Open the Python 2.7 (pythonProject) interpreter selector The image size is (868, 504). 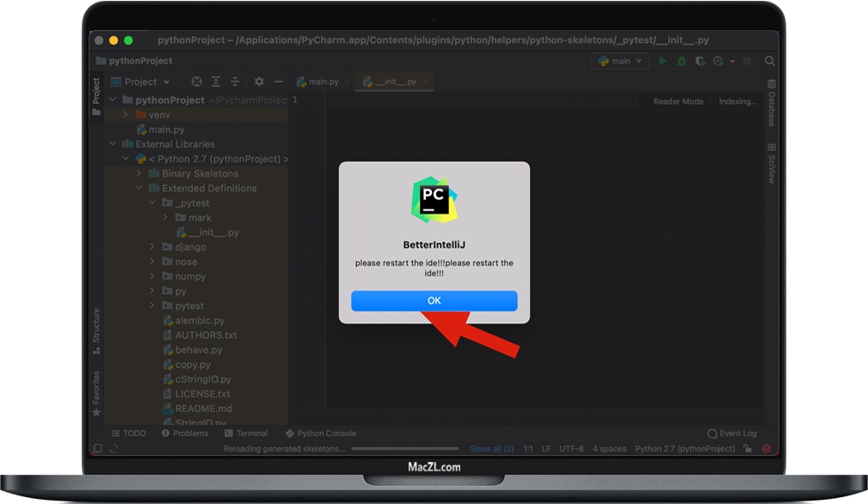tap(685, 449)
